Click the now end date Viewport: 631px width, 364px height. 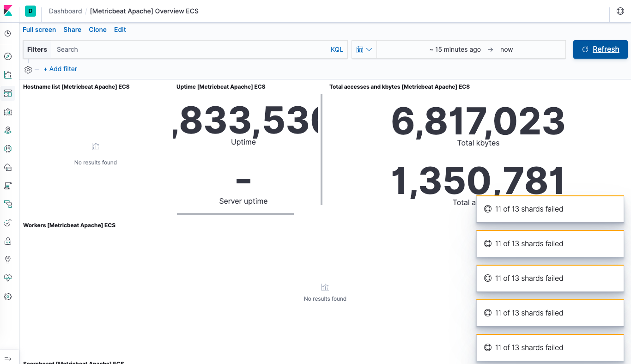[506, 49]
